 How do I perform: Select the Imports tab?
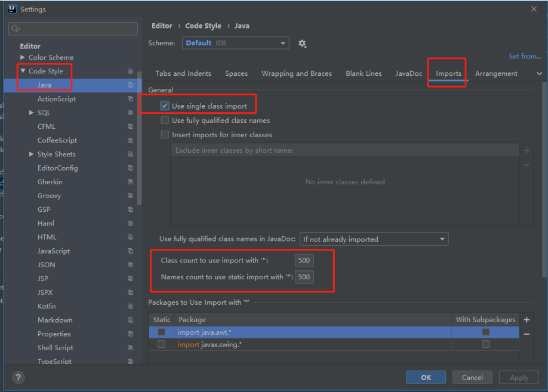(x=448, y=74)
